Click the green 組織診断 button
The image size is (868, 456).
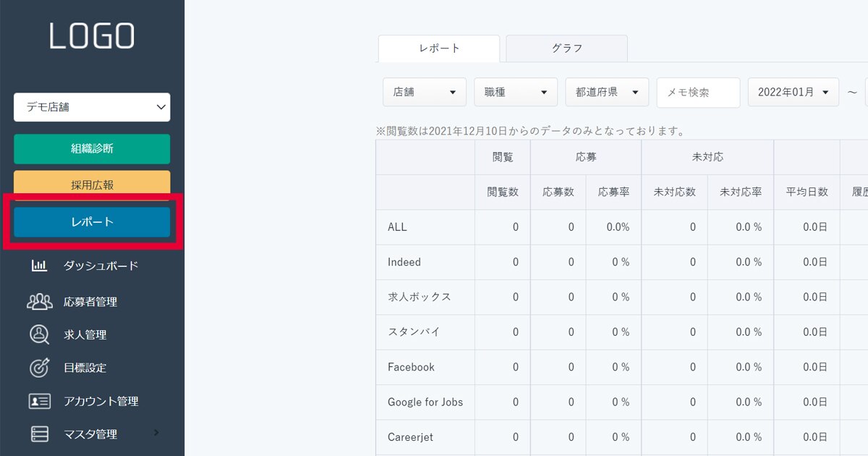[92, 149]
